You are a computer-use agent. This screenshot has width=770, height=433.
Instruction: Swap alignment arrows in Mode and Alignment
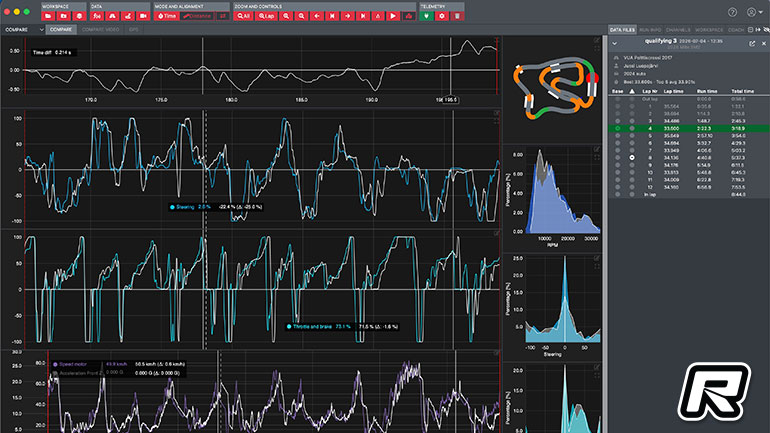[222, 16]
